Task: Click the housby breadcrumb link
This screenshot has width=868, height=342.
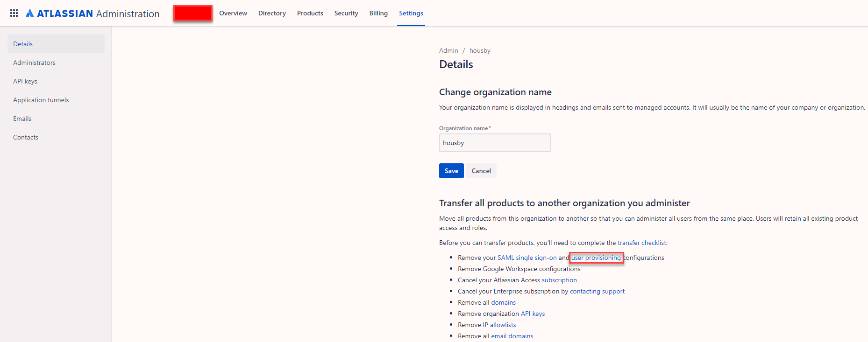Action: (x=480, y=50)
